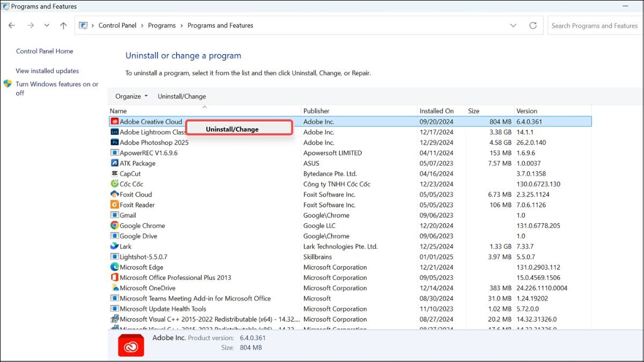This screenshot has width=644, height=362.
Task: Open Control Panel Home link
Action: click(45, 51)
